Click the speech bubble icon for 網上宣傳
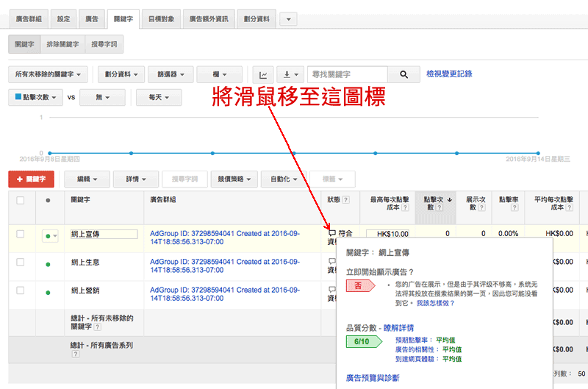Viewport: 588px width, 389px height. [x=332, y=233]
